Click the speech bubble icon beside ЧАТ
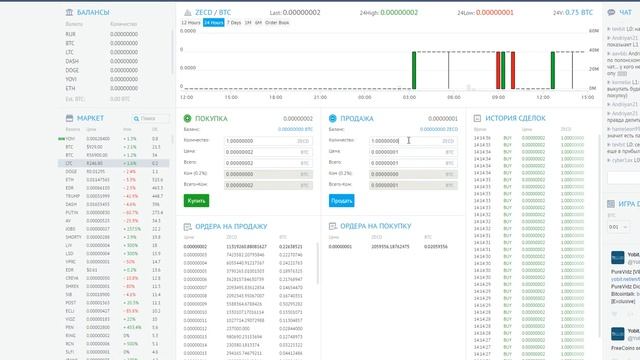The image size is (640, 360). [x=611, y=13]
